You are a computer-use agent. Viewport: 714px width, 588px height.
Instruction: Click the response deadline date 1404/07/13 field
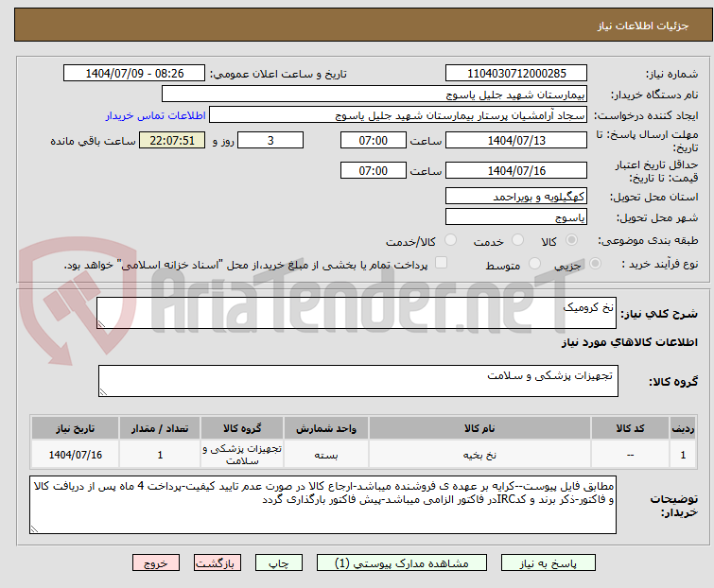pos(516,140)
